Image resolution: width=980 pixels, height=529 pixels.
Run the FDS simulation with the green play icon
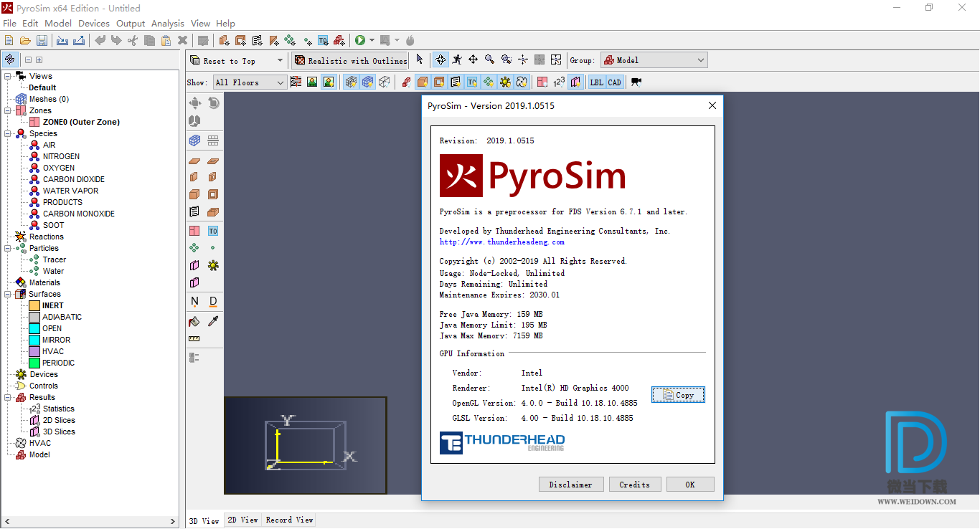[x=360, y=41]
